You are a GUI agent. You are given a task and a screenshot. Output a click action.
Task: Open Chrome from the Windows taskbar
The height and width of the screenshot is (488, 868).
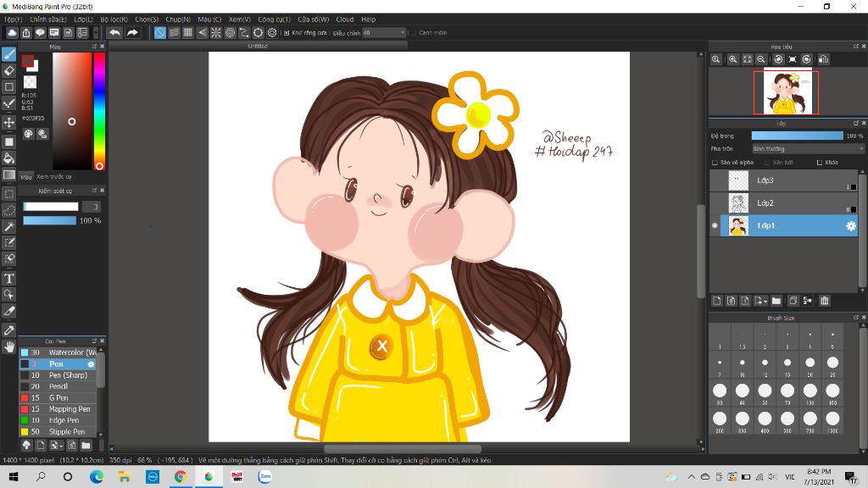pyautogui.click(x=180, y=476)
